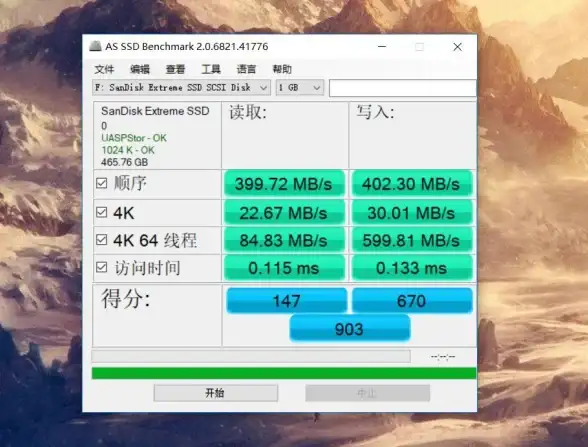Click the total score 903
The image size is (588, 447).
click(x=350, y=328)
